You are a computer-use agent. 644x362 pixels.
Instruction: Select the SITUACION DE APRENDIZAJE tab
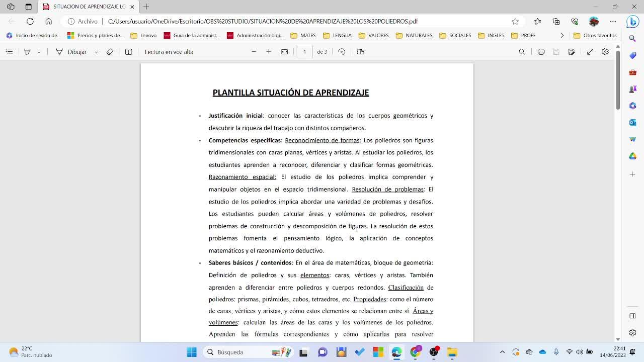click(89, 7)
